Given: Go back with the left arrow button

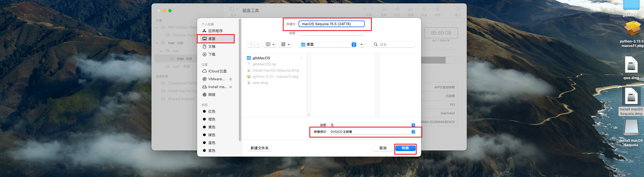Looking at the screenshot, I should 251,44.
